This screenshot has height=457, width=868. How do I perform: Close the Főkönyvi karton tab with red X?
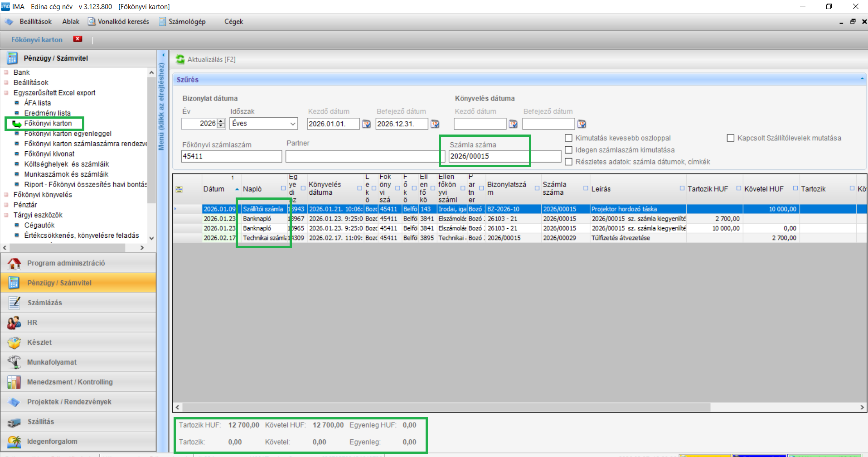click(x=78, y=39)
